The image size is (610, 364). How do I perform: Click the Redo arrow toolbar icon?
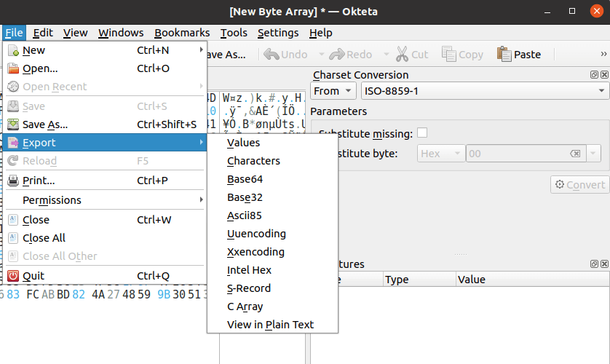pos(337,55)
